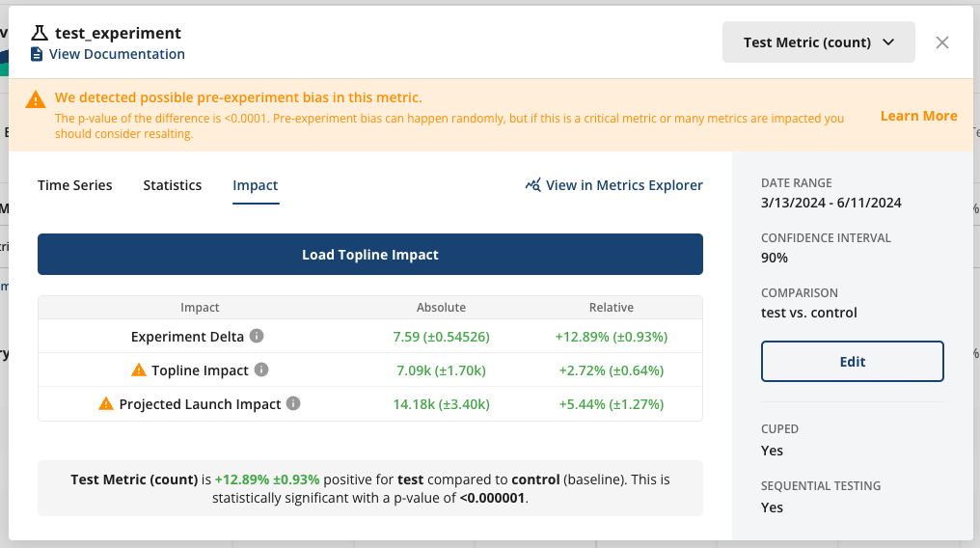
Task: Click the info icon next to Topline Impact
Action: pos(261,370)
